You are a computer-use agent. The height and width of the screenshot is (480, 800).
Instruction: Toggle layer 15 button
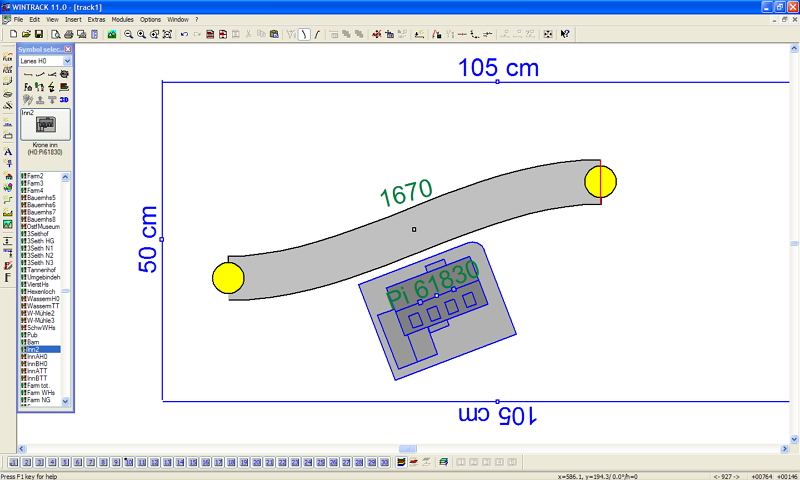coord(193,462)
